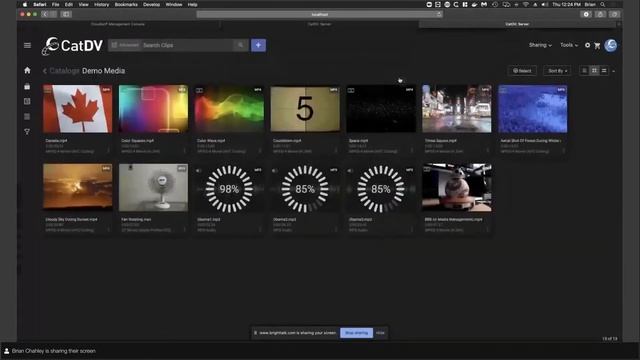Click the CatDV logo
The image size is (640, 360).
[72, 45]
